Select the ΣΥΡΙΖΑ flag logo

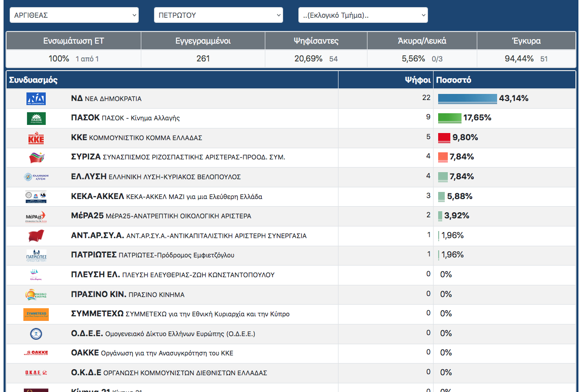(x=36, y=157)
